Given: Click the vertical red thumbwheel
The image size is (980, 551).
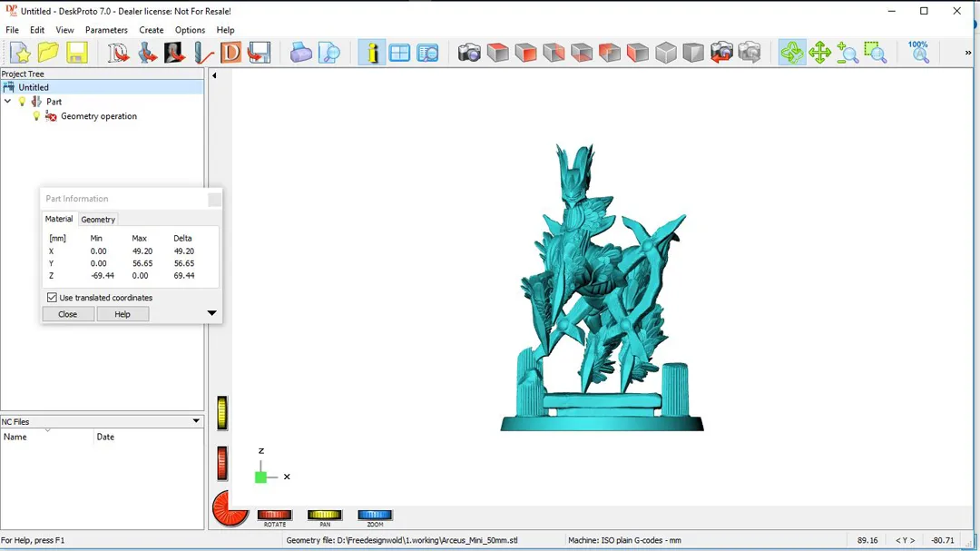Looking at the screenshot, I should [x=222, y=464].
